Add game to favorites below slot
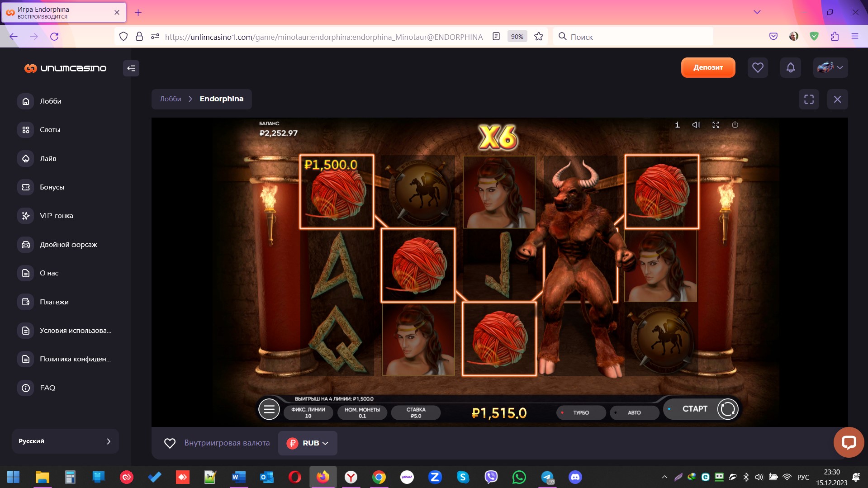Image resolution: width=868 pixels, height=488 pixels. pyautogui.click(x=170, y=443)
